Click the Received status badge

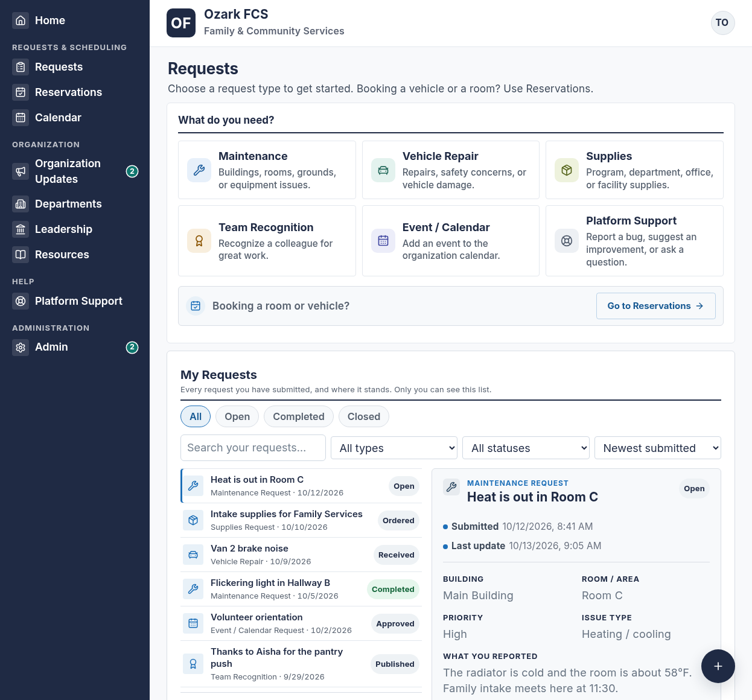click(x=397, y=555)
